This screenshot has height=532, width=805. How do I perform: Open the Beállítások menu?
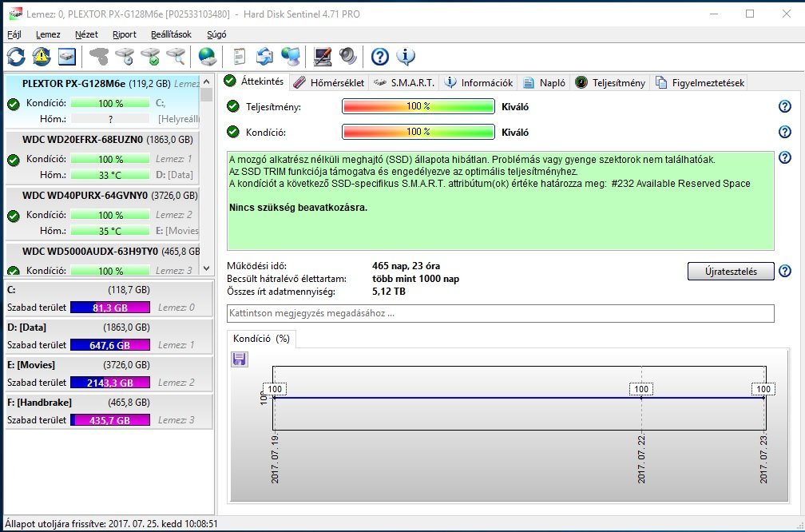171,34
